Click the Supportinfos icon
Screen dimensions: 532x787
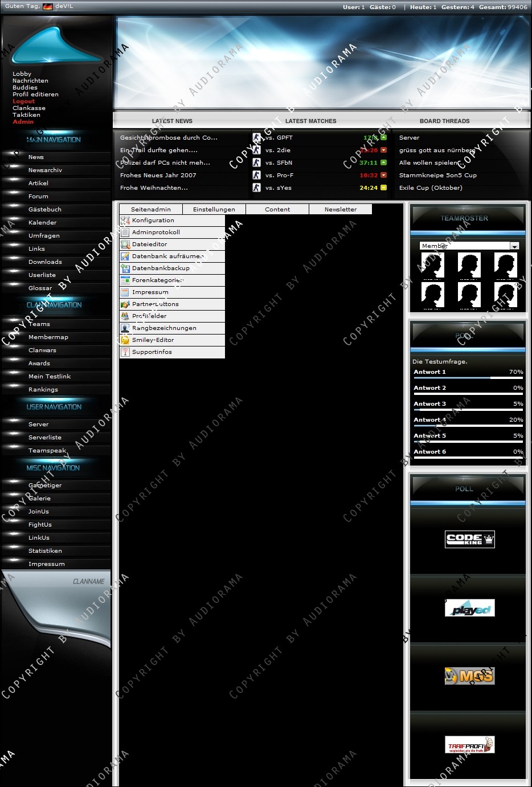point(125,352)
